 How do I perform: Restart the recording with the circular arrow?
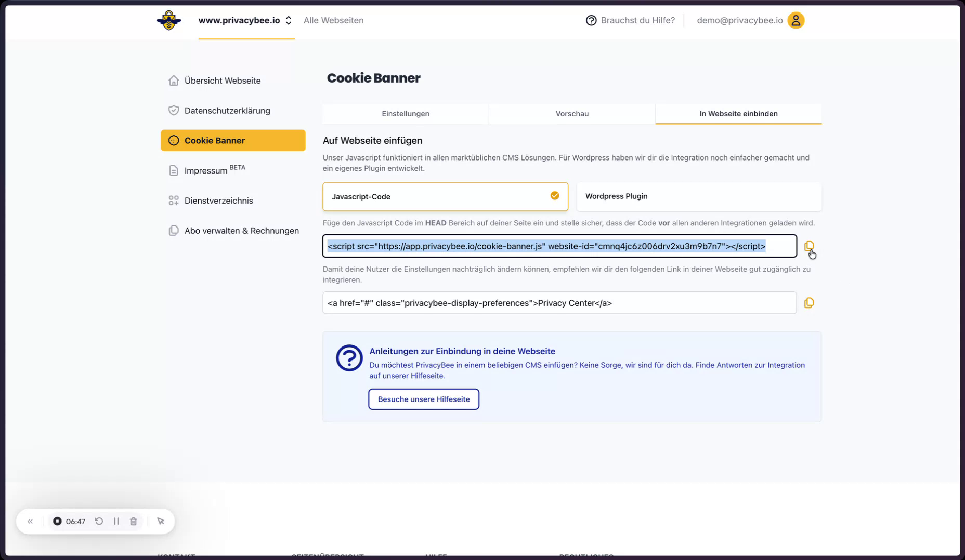click(x=99, y=521)
